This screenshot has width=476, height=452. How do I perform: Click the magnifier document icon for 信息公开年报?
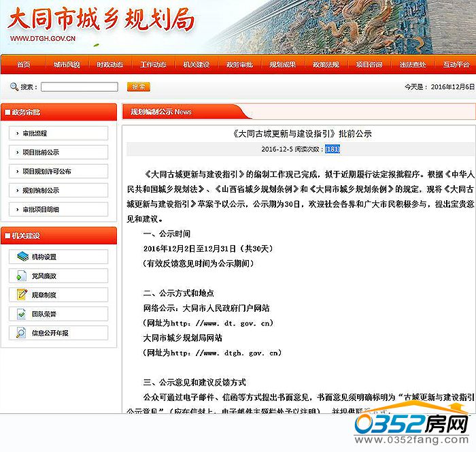[21, 333]
